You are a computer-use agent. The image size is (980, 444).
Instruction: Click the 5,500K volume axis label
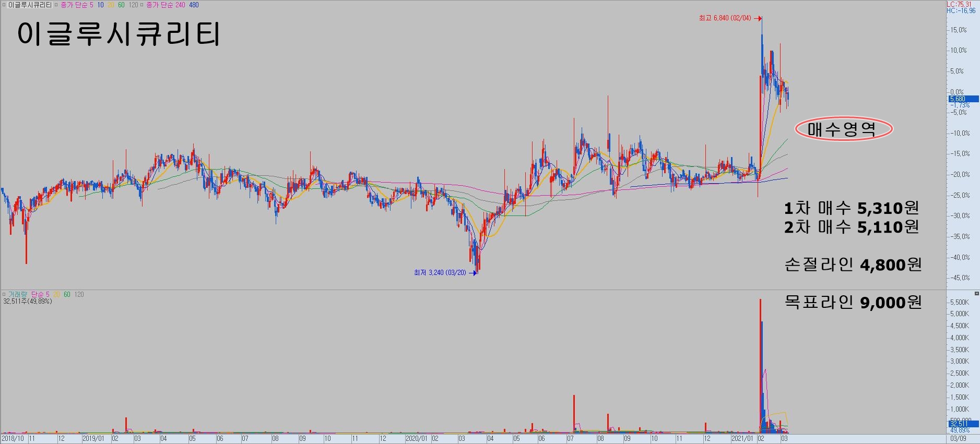[x=960, y=303]
